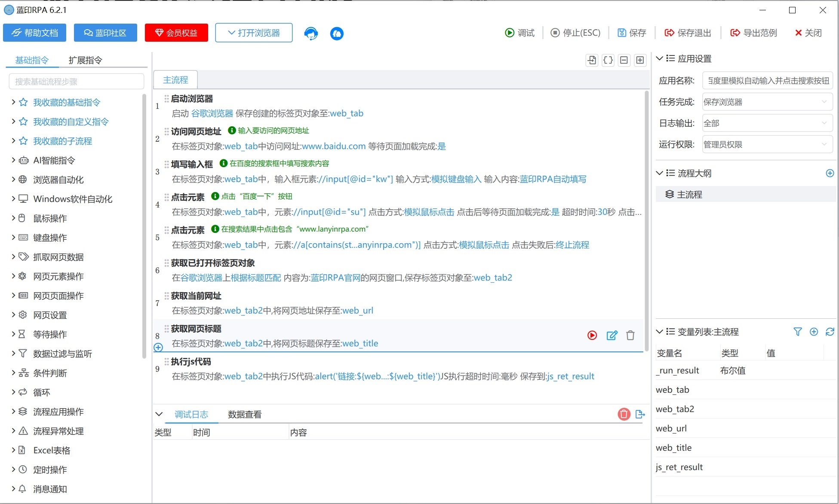Click the 条件判断 branch icon
Viewport: 839px width, 504px height.
[x=23, y=373]
